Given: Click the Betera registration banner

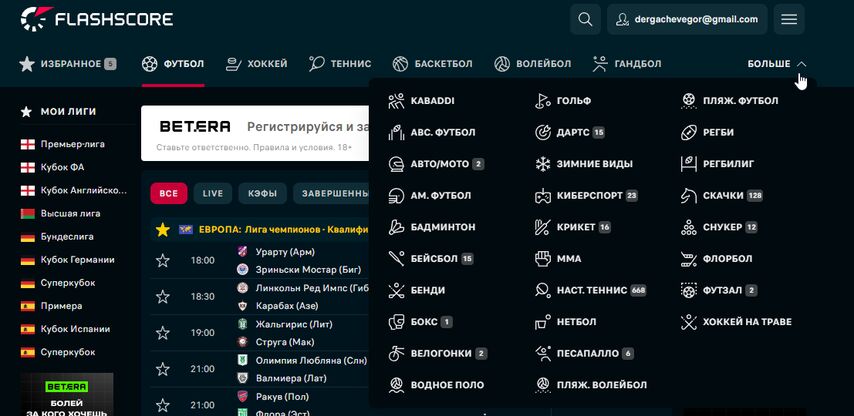Looking at the screenshot, I should pos(255,133).
